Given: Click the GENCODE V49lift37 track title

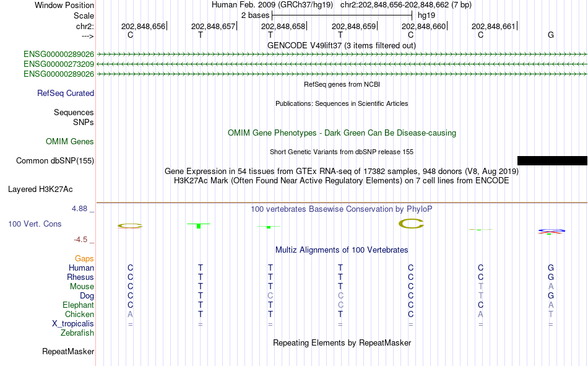Looking at the screenshot, I should point(341,45).
